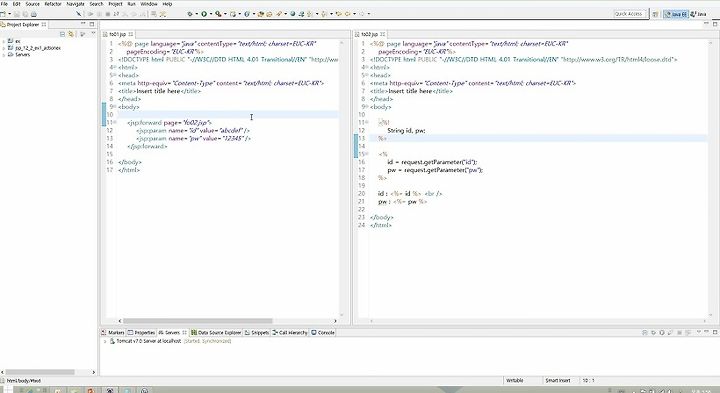Click the 'String id, pw;' line

(406, 131)
